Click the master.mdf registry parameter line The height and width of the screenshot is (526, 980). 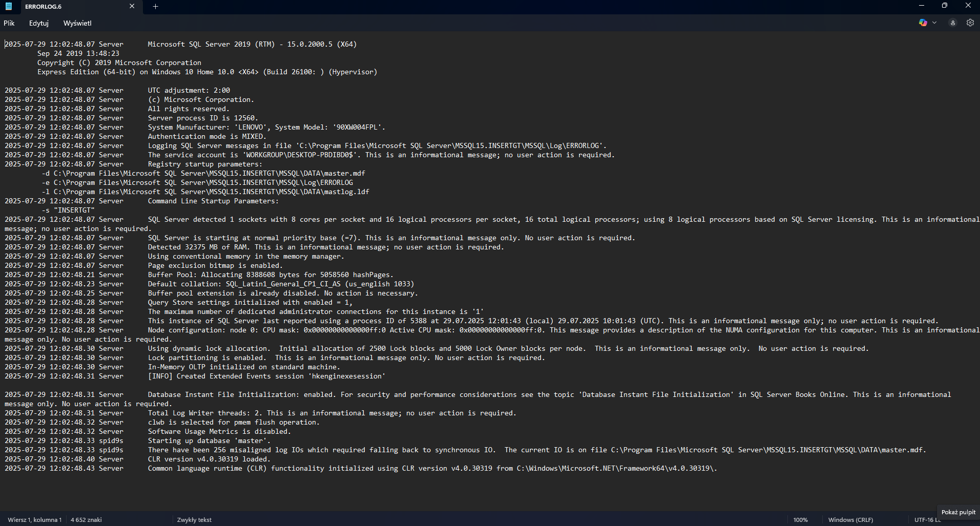pyautogui.click(x=203, y=173)
